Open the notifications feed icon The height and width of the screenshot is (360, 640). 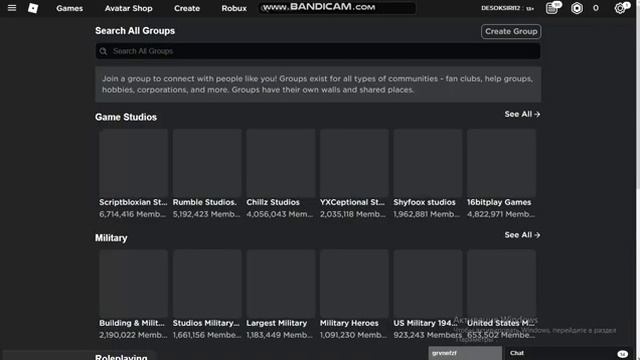click(x=552, y=8)
